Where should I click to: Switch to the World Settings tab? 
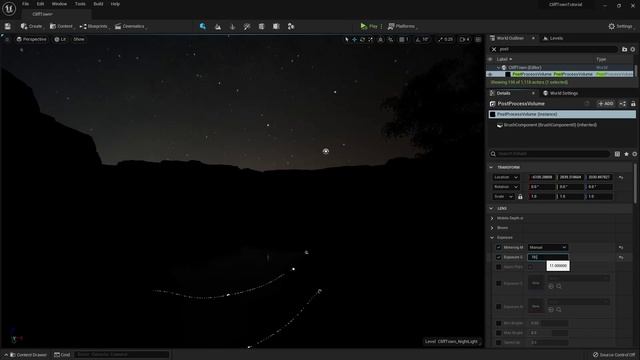560,93
